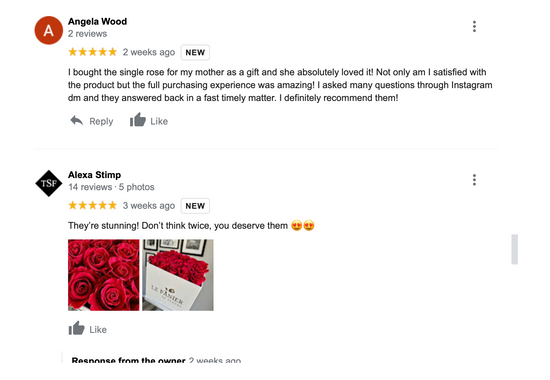Open the Angela Wood profile name
Screen dimensions: 550x380
click(98, 21)
